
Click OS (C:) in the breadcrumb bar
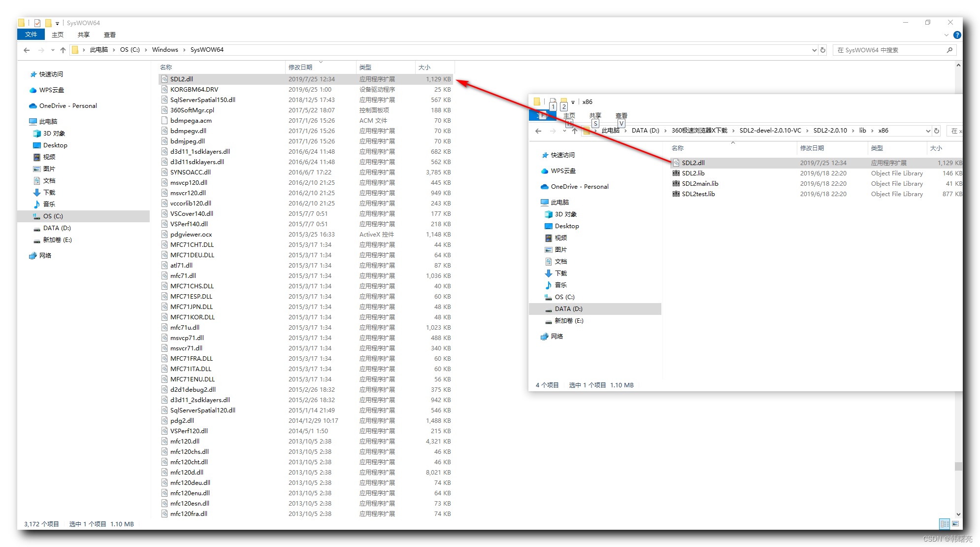click(130, 50)
